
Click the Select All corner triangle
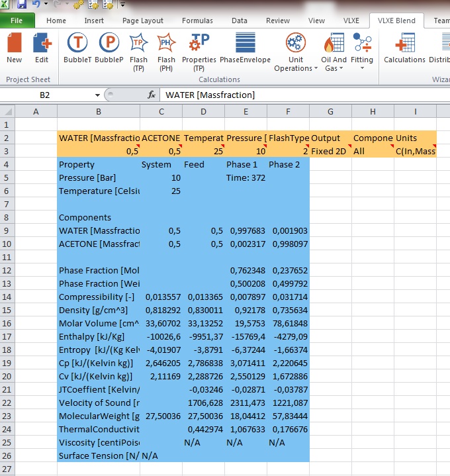click(7, 111)
